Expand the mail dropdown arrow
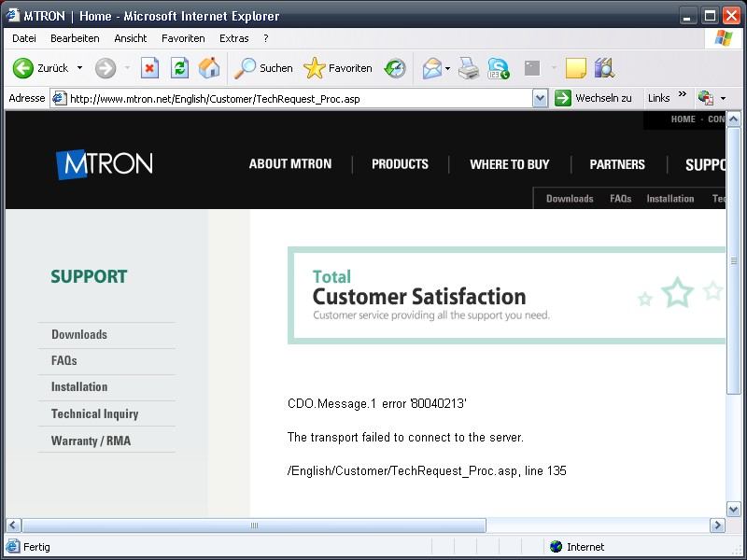This screenshot has height=560, width=747. click(x=447, y=68)
